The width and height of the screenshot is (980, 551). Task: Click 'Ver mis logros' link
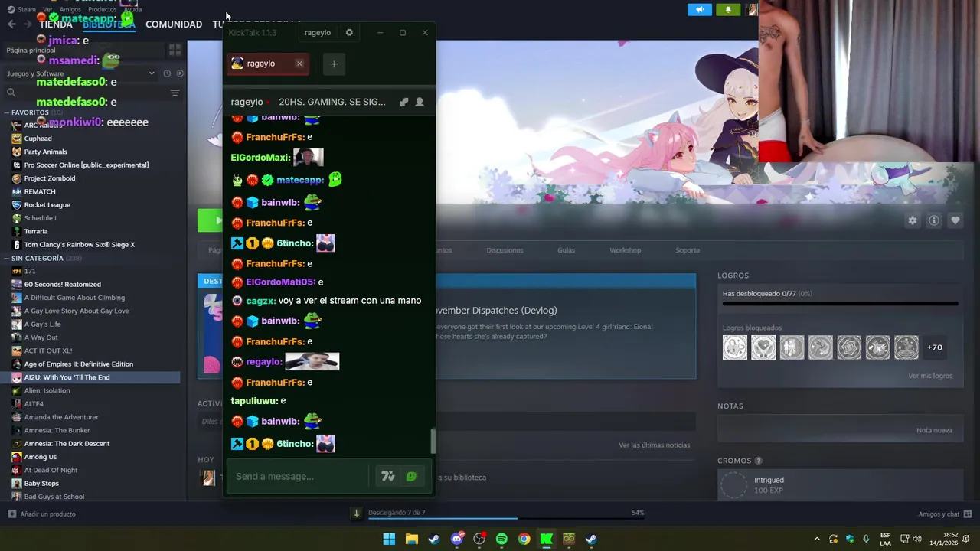click(930, 376)
